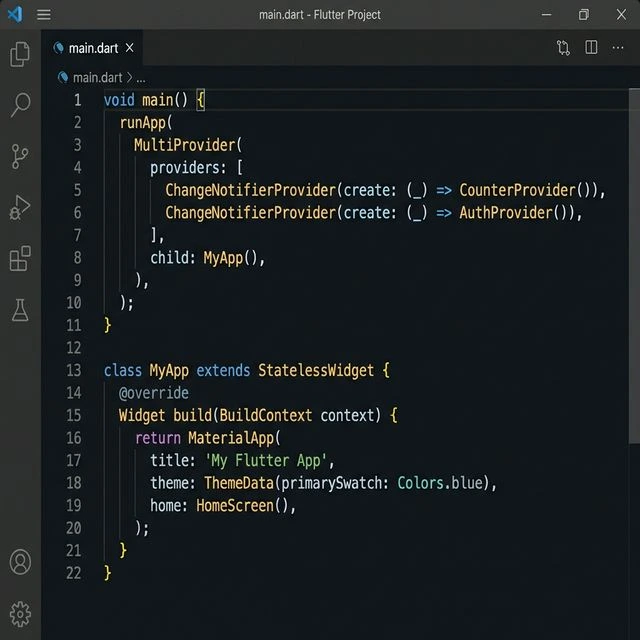Close the main.dart tab
The height and width of the screenshot is (640, 640).
pyautogui.click(x=129, y=48)
